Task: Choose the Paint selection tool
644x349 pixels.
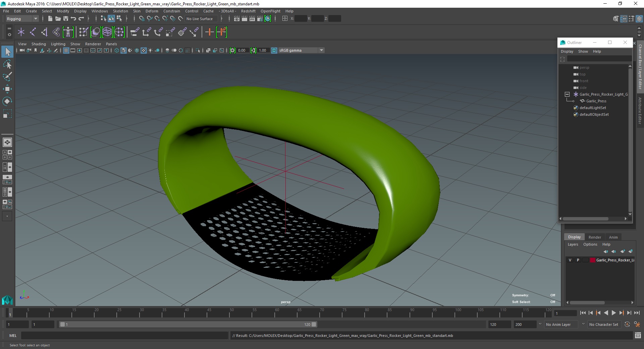Action: click(7, 77)
